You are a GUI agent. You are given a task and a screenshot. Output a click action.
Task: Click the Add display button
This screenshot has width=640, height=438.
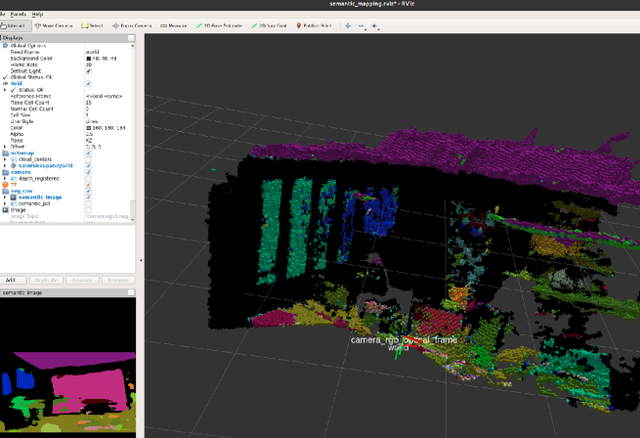pos(11,280)
